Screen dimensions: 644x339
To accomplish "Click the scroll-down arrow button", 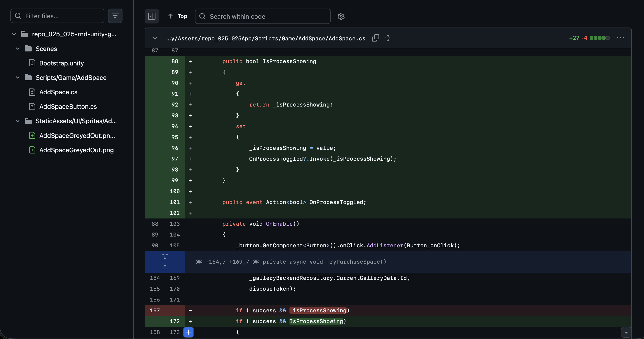I will (626, 332).
